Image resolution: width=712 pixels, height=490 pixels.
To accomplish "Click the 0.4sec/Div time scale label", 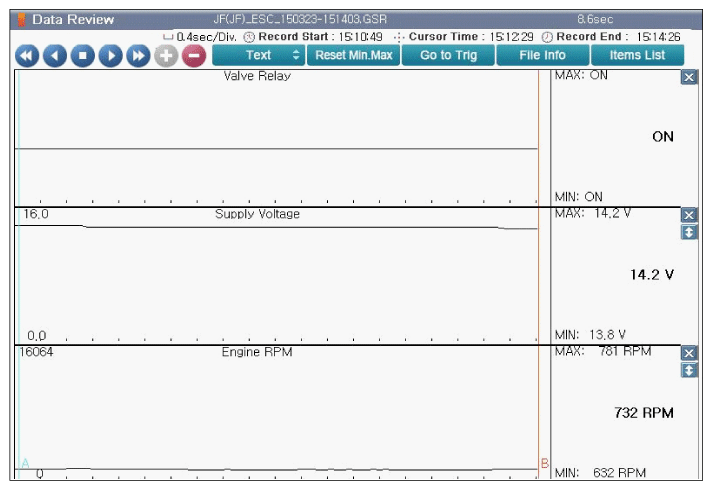I will pos(207,37).
